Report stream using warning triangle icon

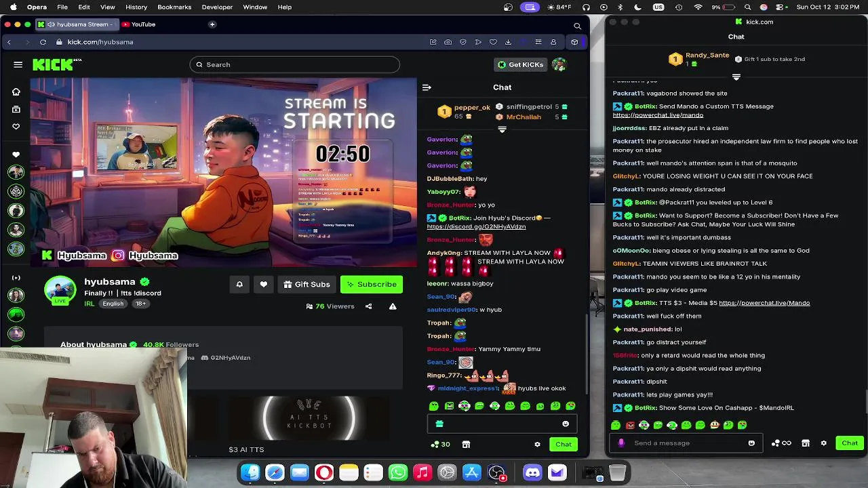(393, 306)
